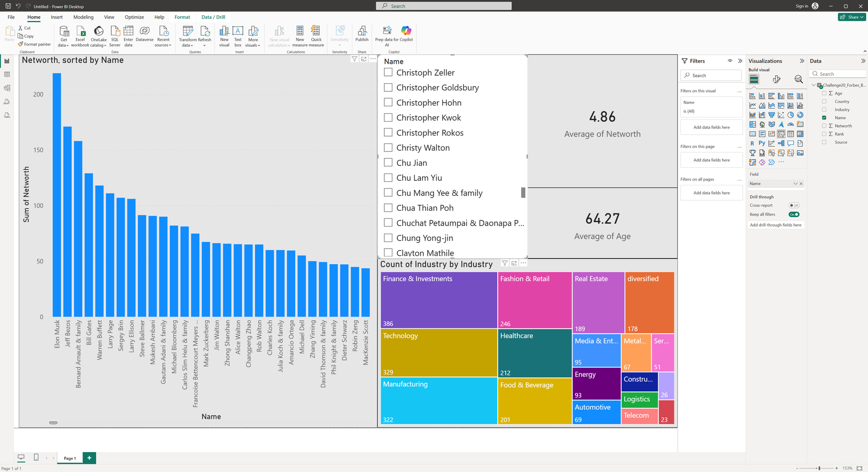This screenshot has height=472, width=868.
Task: Choose the funnel chart visualization
Action: tap(771, 115)
